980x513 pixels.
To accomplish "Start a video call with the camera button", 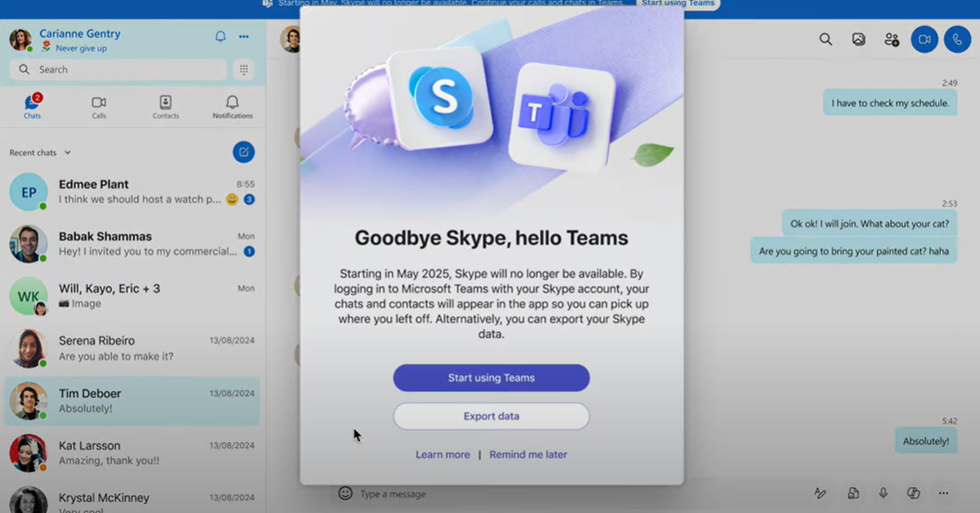I will (x=924, y=40).
